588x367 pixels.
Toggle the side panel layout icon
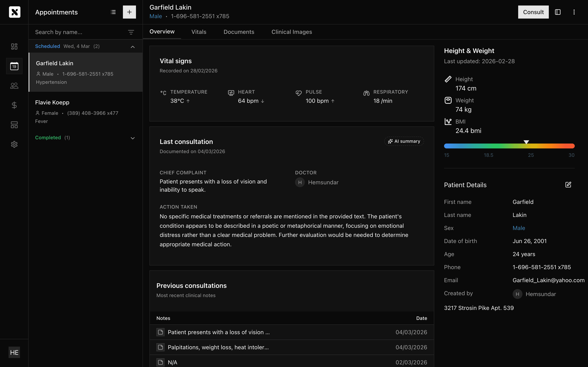[x=558, y=12]
